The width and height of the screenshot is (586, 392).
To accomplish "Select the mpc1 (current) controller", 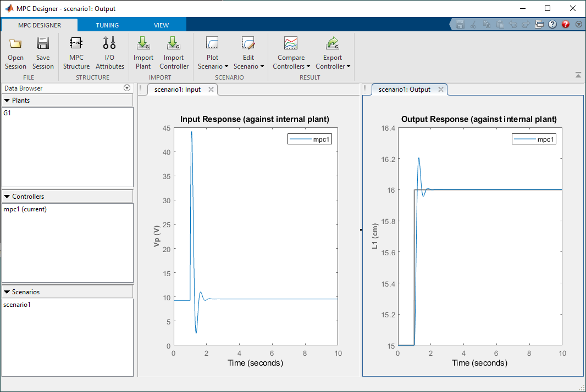I will (25, 209).
